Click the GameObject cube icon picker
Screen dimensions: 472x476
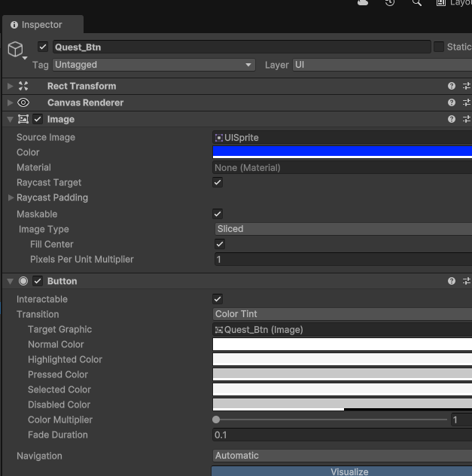pos(15,50)
